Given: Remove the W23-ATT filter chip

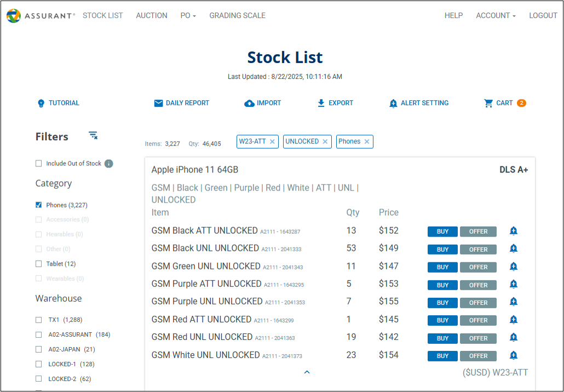Looking at the screenshot, I should tap(273, 141).
